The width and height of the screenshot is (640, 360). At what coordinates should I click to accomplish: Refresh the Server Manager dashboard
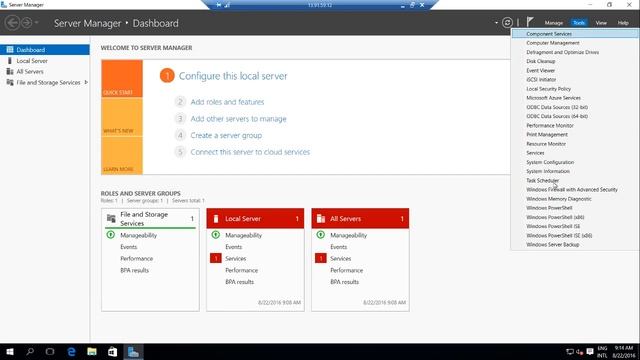tap(507, 23)
